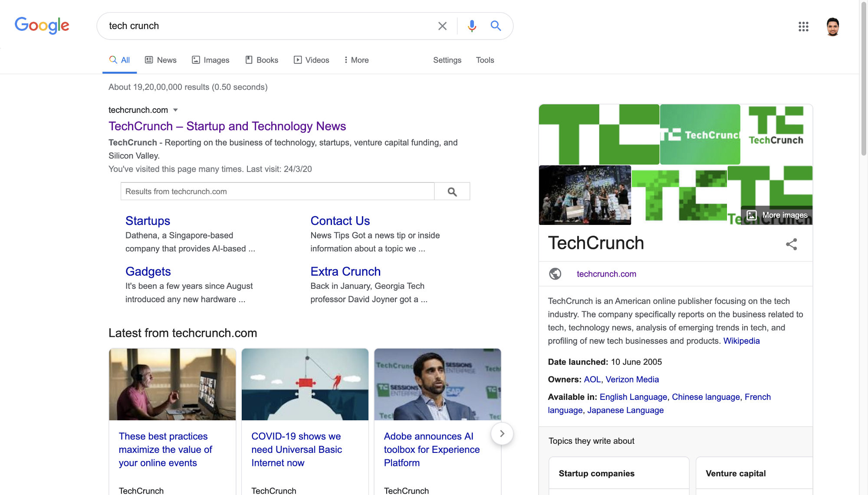Image resolution: width=868 pixels, height=495 pixels.
Task: Switch to the Images tab
Action: coord(210,60)
